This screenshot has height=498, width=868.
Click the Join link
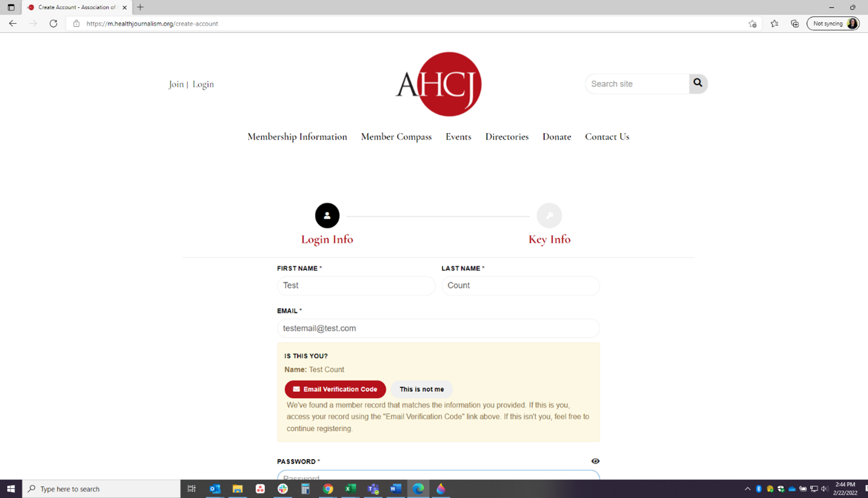(176, 84)
